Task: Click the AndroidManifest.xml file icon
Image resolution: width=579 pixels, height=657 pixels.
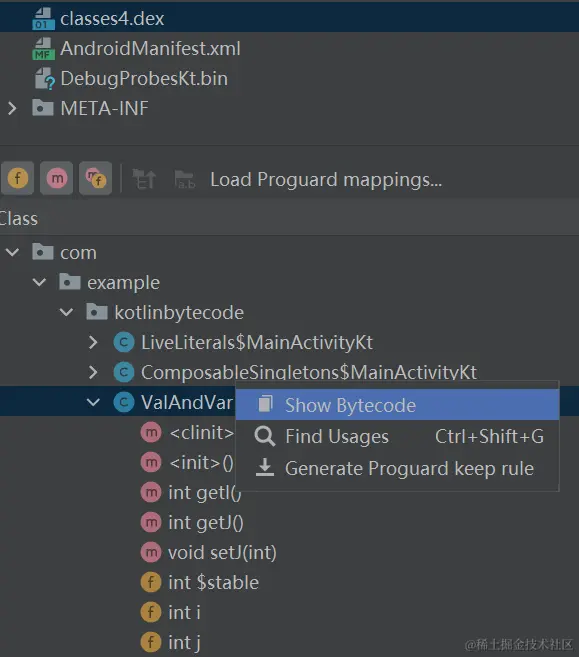Action: 43,49
